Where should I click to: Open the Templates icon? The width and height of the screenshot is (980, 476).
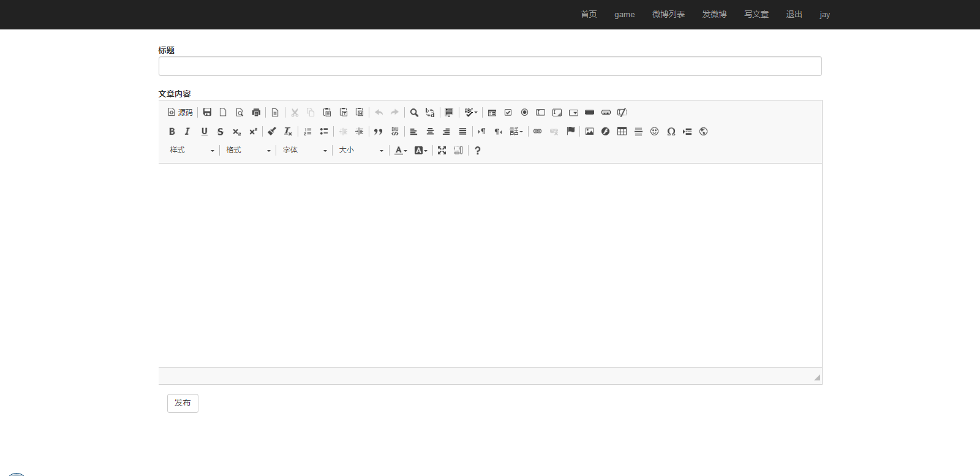click(x=275, y=113)
